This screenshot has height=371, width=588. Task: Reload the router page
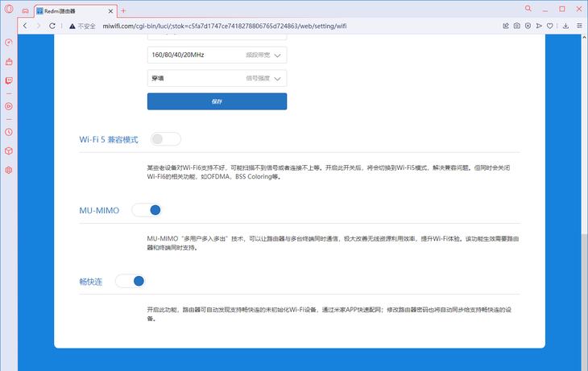(52, 26)
